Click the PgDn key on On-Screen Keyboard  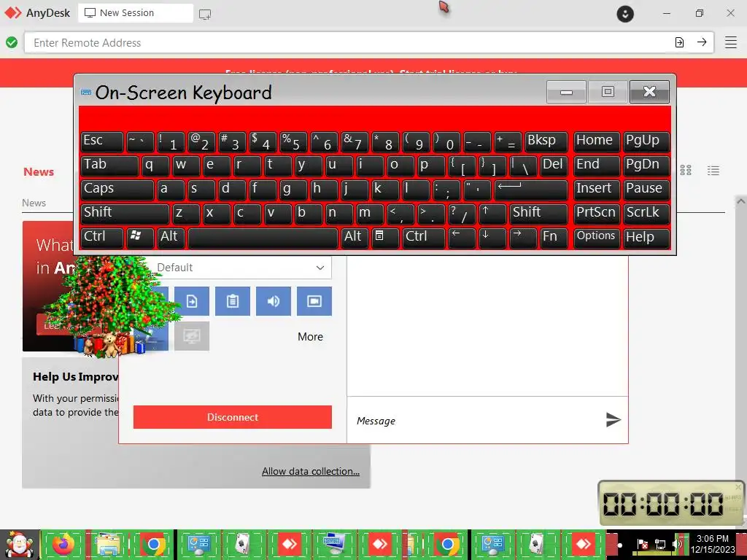click(x=646, y=166)
